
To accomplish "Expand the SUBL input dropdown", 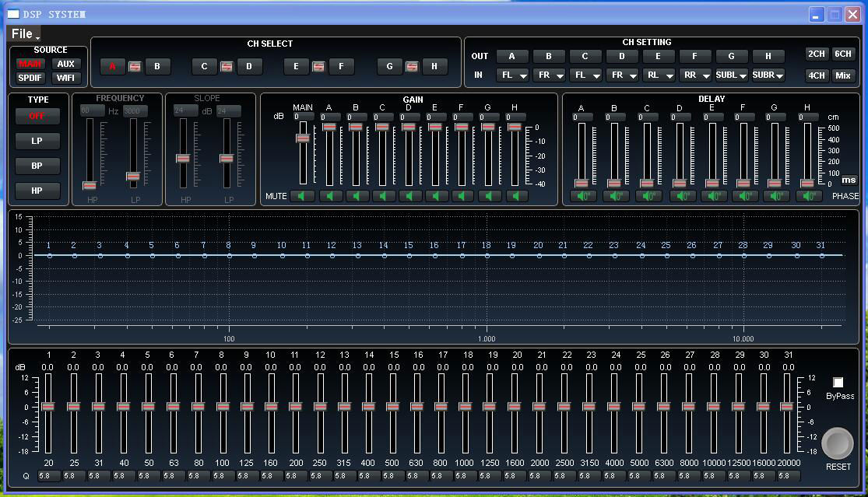I will coord(732,75).
